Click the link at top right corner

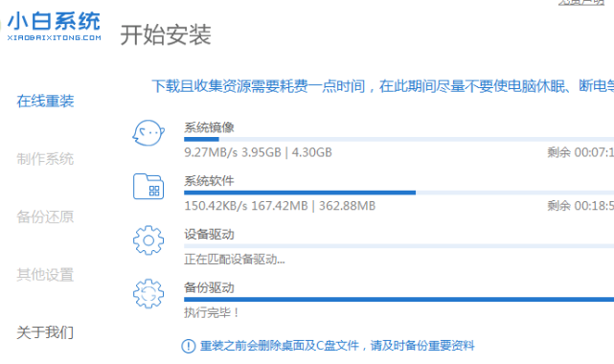(x=581, y=2)
